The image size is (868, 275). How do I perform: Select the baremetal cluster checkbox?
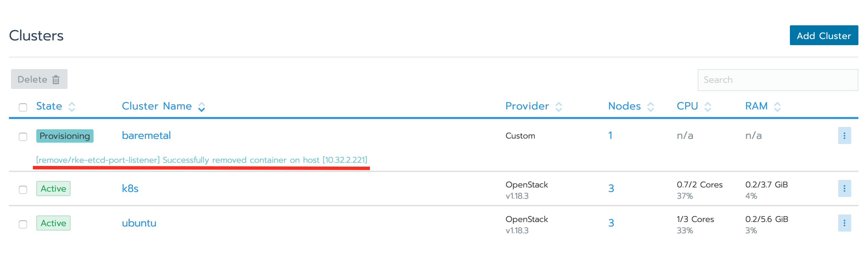(x=23, y=137)
